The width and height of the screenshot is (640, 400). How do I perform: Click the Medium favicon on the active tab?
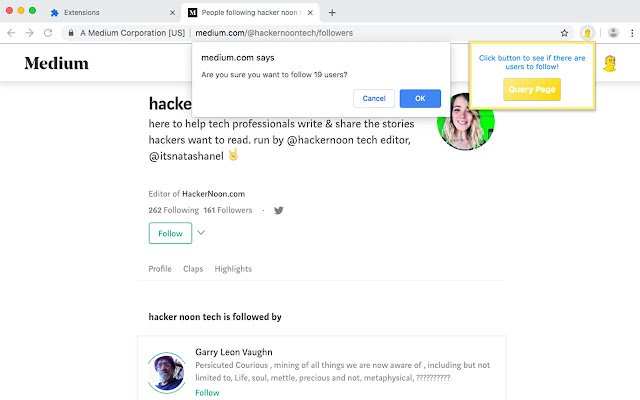point(192,13)
